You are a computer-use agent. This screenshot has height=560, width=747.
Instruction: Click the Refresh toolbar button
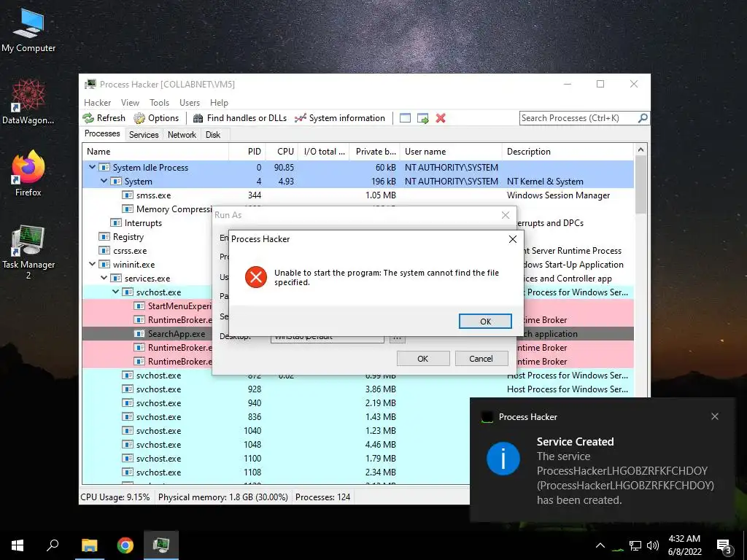(x=104, y=118)
